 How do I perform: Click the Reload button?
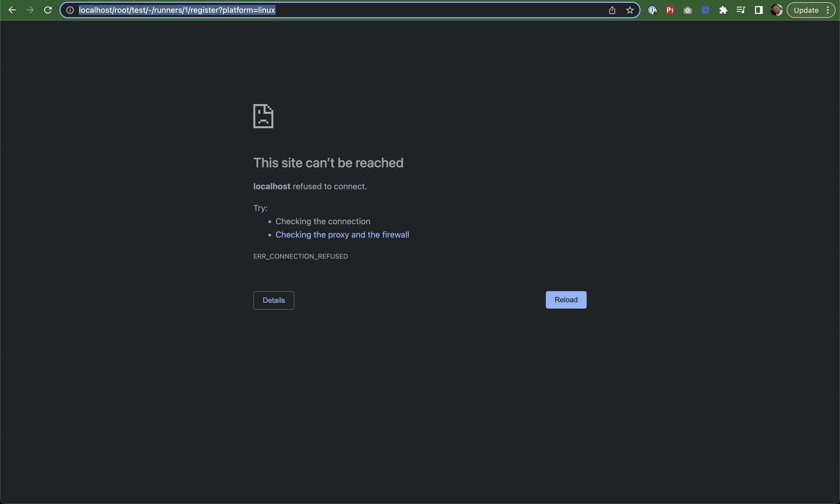tap(566, 300)
